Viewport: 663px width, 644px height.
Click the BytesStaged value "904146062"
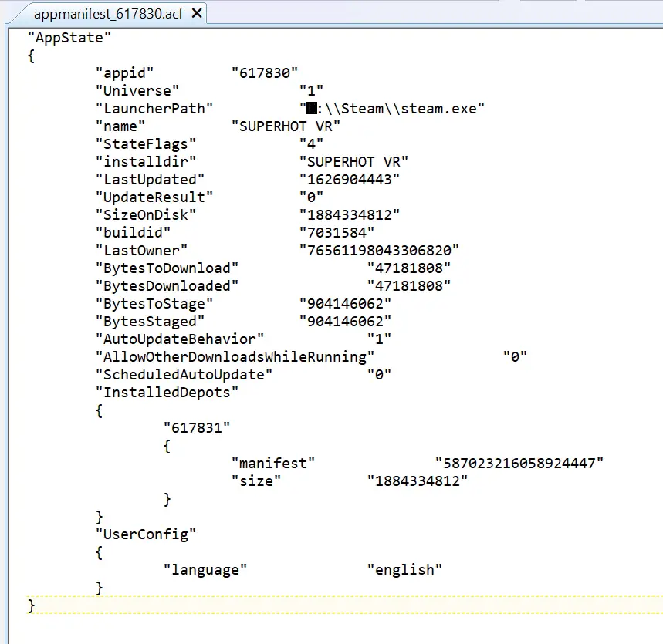click(x=346, y=322)
